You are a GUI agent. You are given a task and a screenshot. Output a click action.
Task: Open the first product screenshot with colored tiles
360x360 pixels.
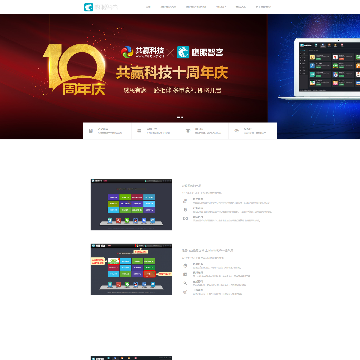coord(131,204)
